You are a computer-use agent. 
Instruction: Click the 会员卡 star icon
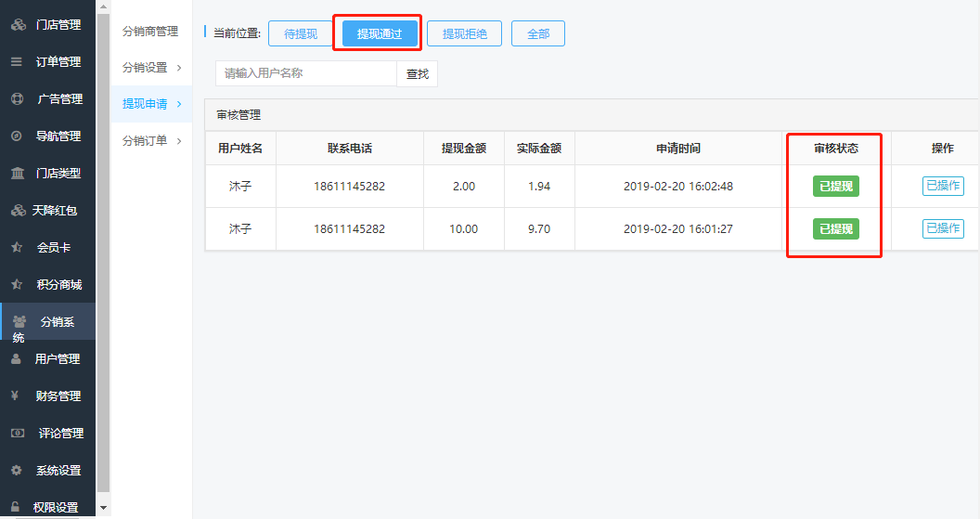coord(17,247)
